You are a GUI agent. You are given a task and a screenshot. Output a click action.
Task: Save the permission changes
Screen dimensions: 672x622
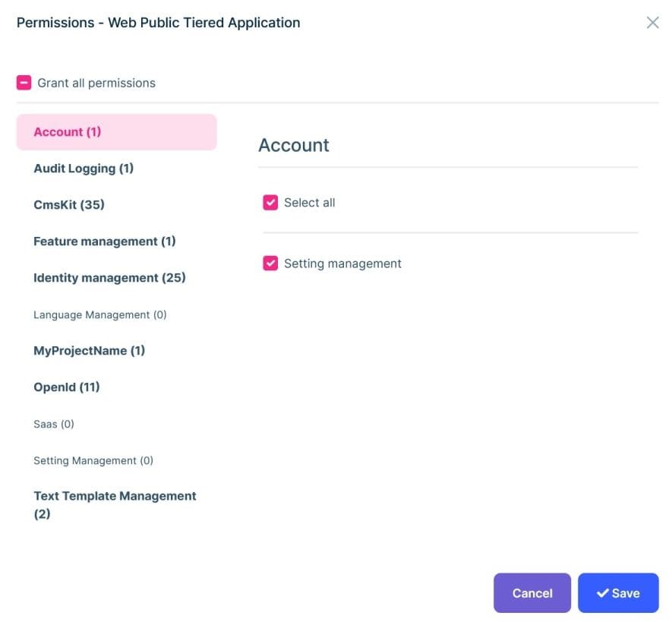[x=618, y=593]
